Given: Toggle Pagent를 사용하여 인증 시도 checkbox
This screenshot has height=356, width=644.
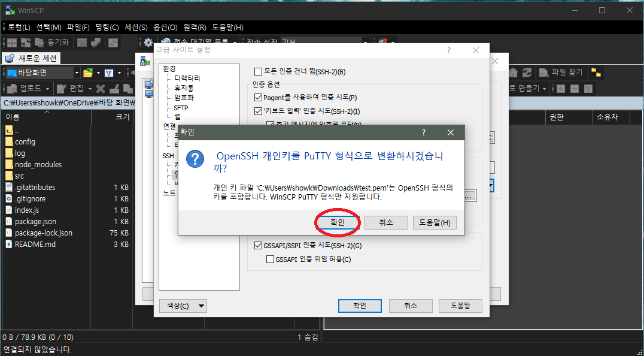Looking at the screenshot, I should pos(259,98).
